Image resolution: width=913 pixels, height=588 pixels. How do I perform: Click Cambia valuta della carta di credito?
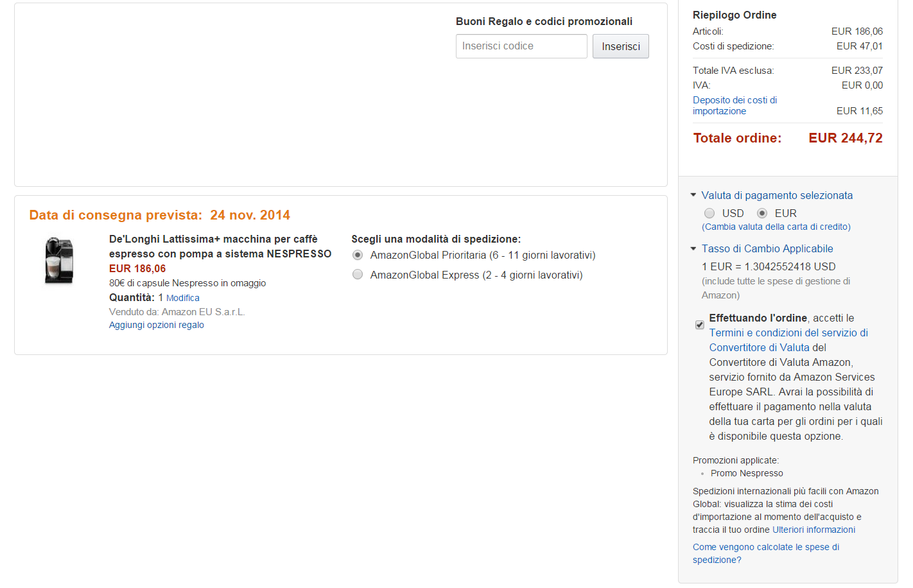pyautogui.click(x=776, y=227)
